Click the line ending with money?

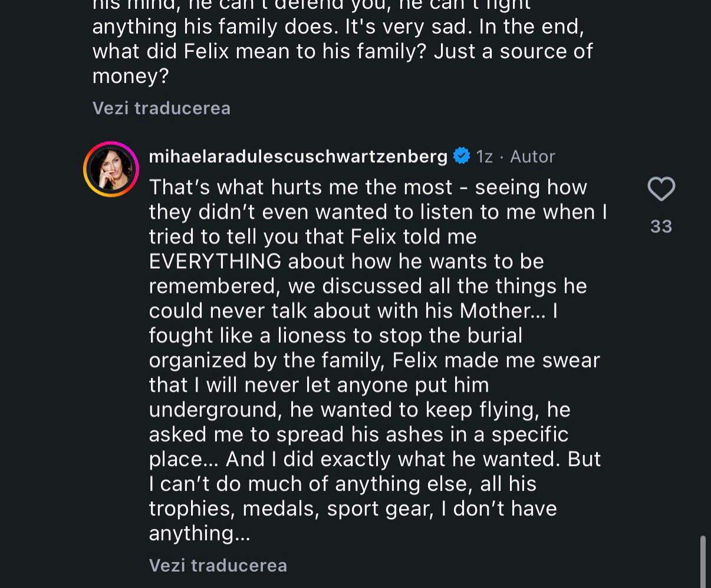130,76
